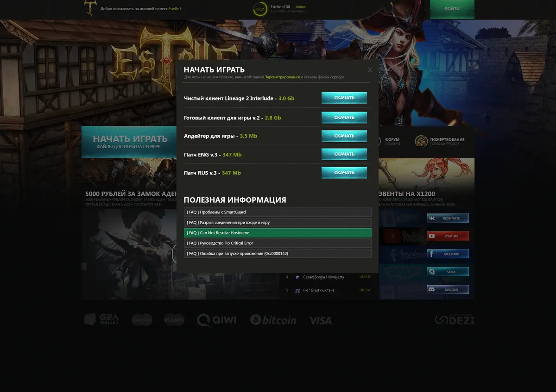This screenshot has width=556, height=392.
Task: Open the ВКонтакте social button
Action: (448, 218)
